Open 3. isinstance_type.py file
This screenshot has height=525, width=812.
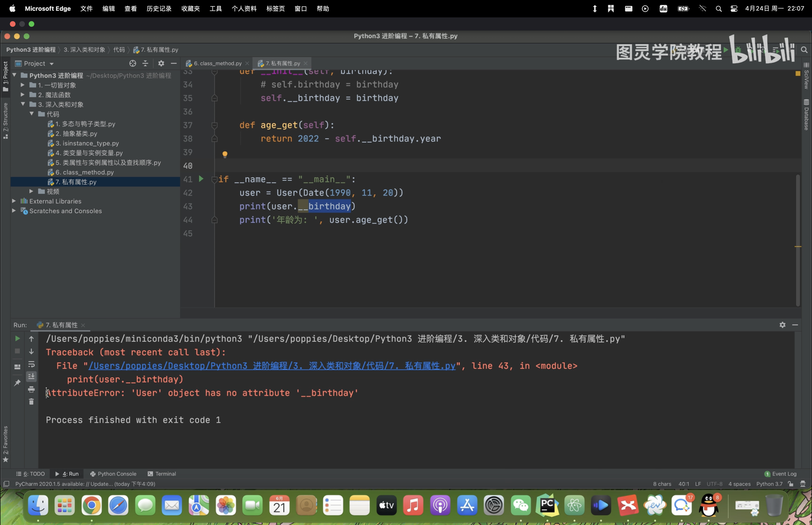coord(87,143)
